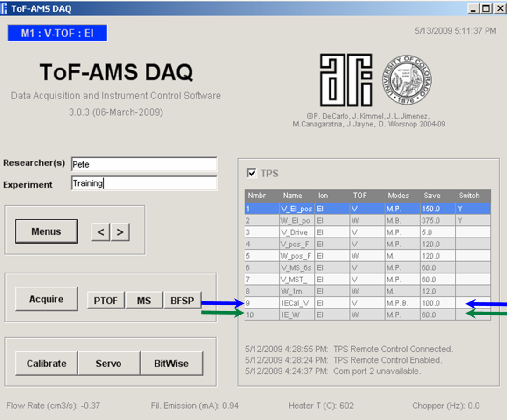Select the W_EI_po menu row

(x=295, y=220)
